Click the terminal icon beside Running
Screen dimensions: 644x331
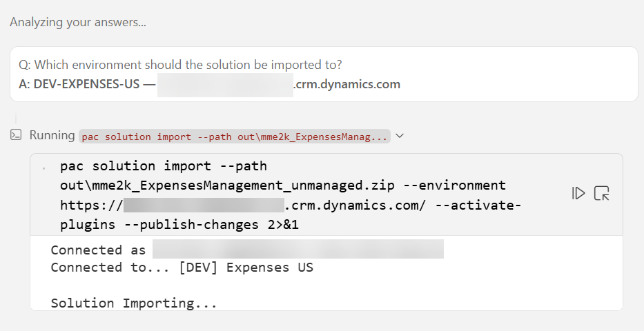point(16,135)
